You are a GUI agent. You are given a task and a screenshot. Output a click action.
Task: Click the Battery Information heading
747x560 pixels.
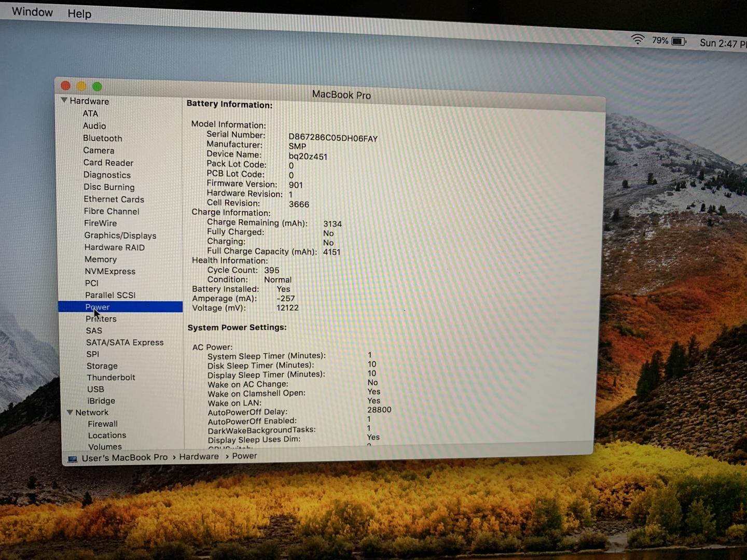click(229, 104)
